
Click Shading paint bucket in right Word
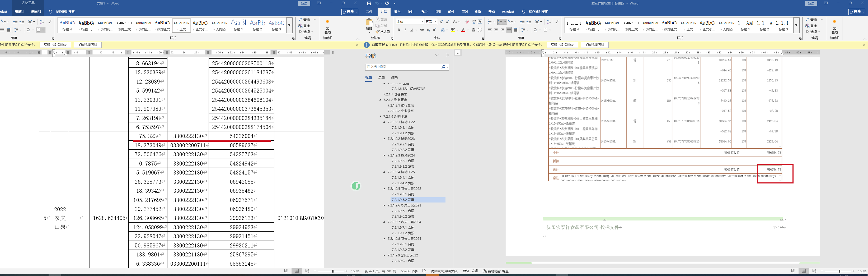coord(535,30)
